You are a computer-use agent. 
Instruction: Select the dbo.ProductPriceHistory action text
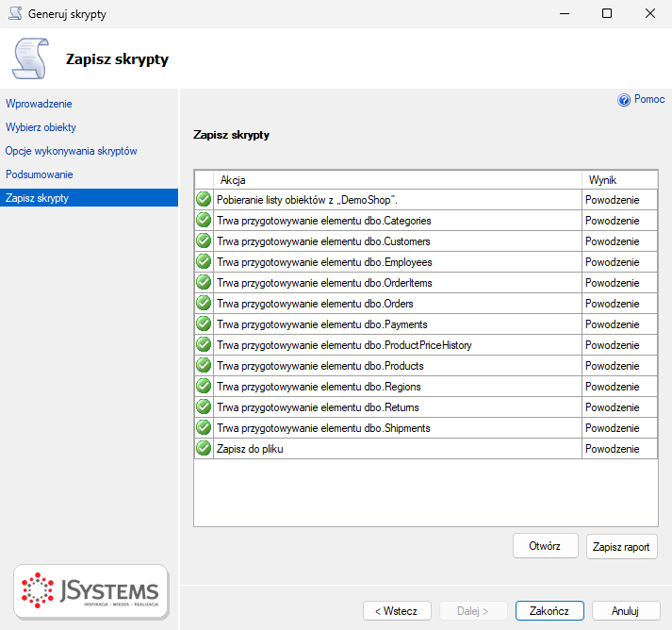[344, 345]
